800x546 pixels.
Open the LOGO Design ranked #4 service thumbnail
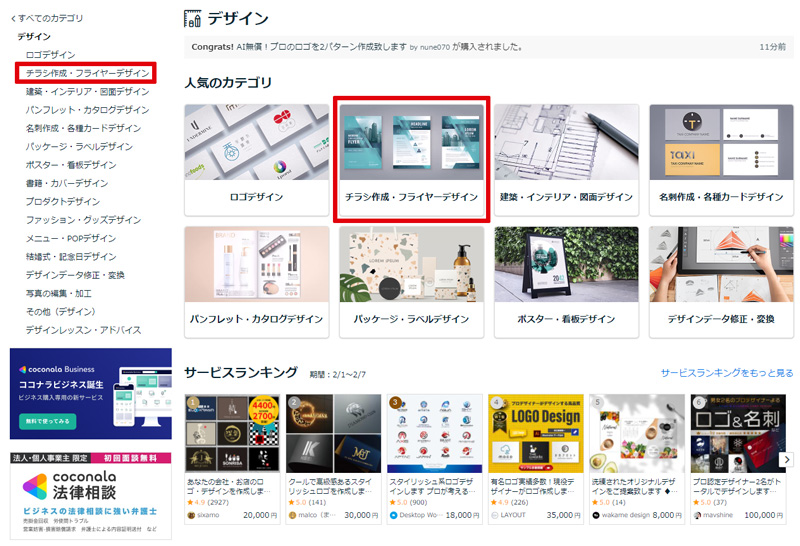(x=536, y=432)
